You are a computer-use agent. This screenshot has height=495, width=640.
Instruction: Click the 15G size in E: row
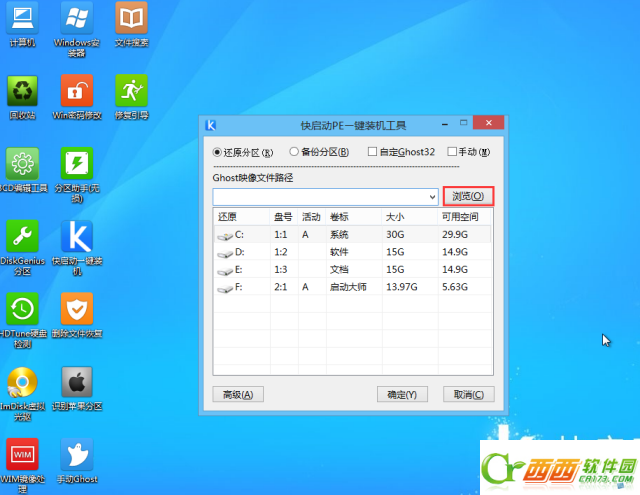[395, 270]
